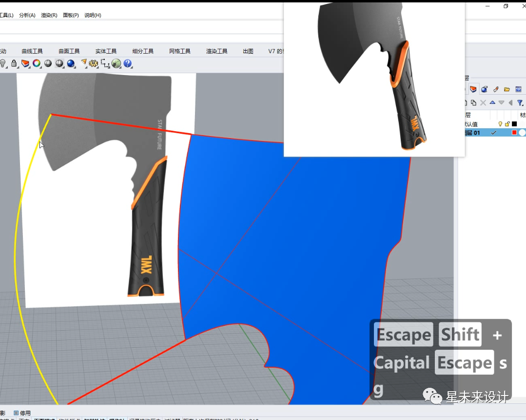The image size is (526, 420).
Task: Click the dimension tool icon
Action: (105, 63)
